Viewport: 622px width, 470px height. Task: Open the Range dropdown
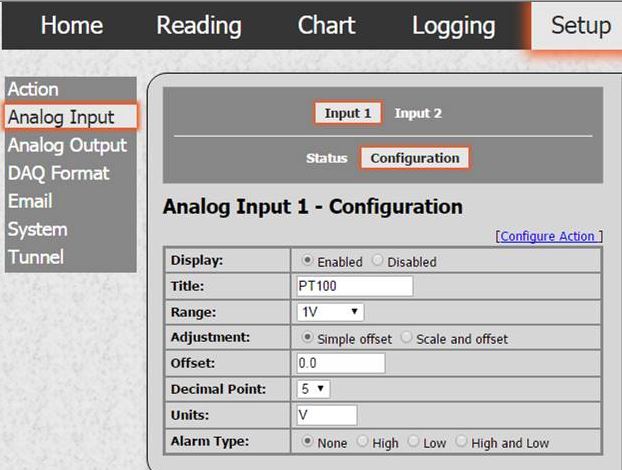[x=331, y=312]
